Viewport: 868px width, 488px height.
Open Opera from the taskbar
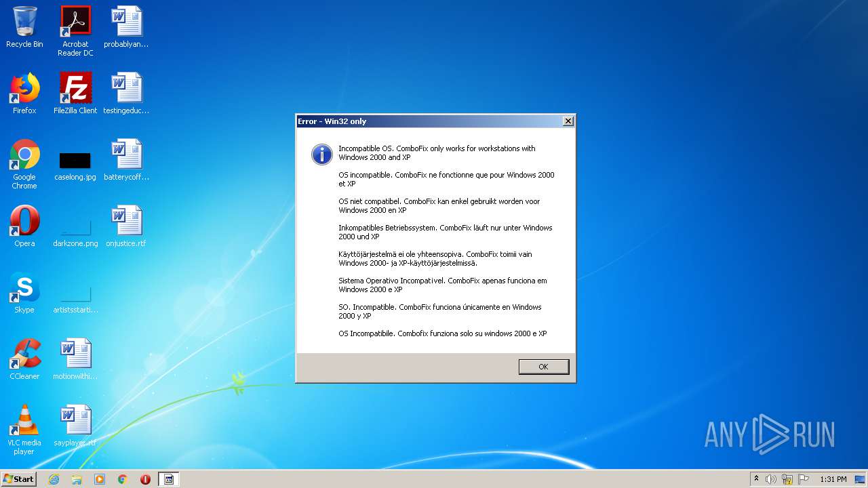[x=145, y=479]
